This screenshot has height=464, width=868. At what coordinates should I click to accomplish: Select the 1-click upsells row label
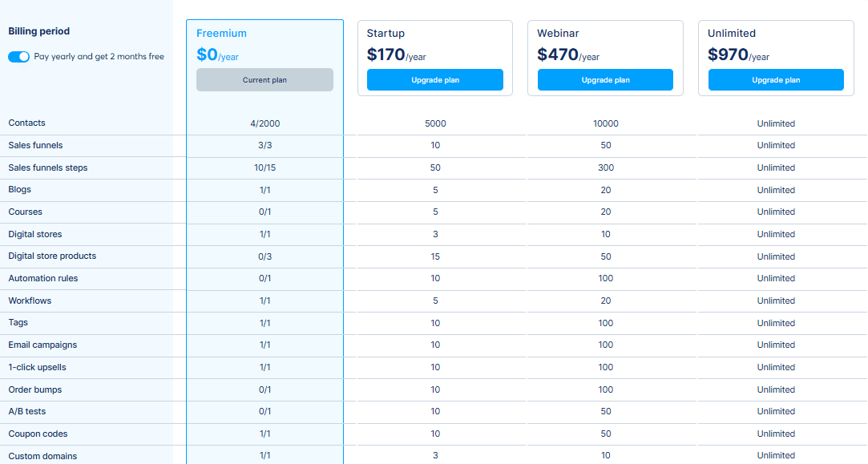tap(37, 367)
